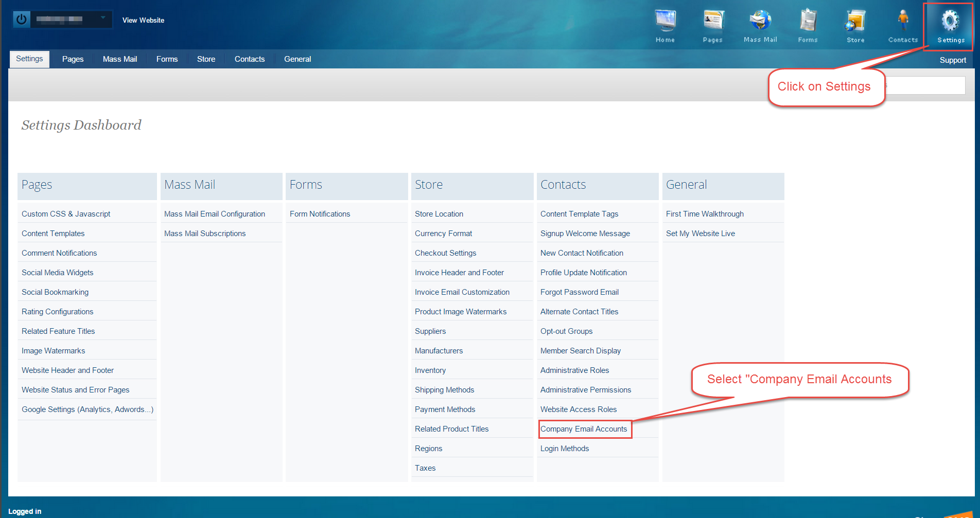Viewport: 980px width, 518px height.
Task: Open Alternate Contact Titles
Action: pyautogui.click(x=579, y=312)
